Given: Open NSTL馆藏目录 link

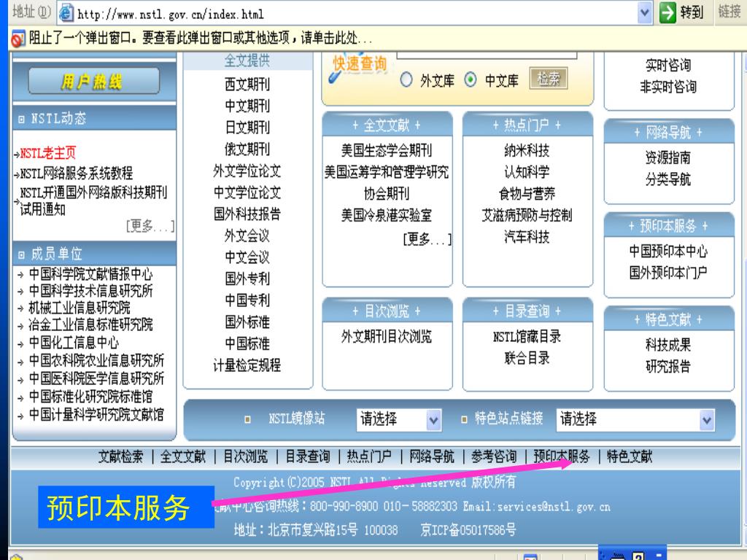Looking at the screenshot, I should pos(527,337).
